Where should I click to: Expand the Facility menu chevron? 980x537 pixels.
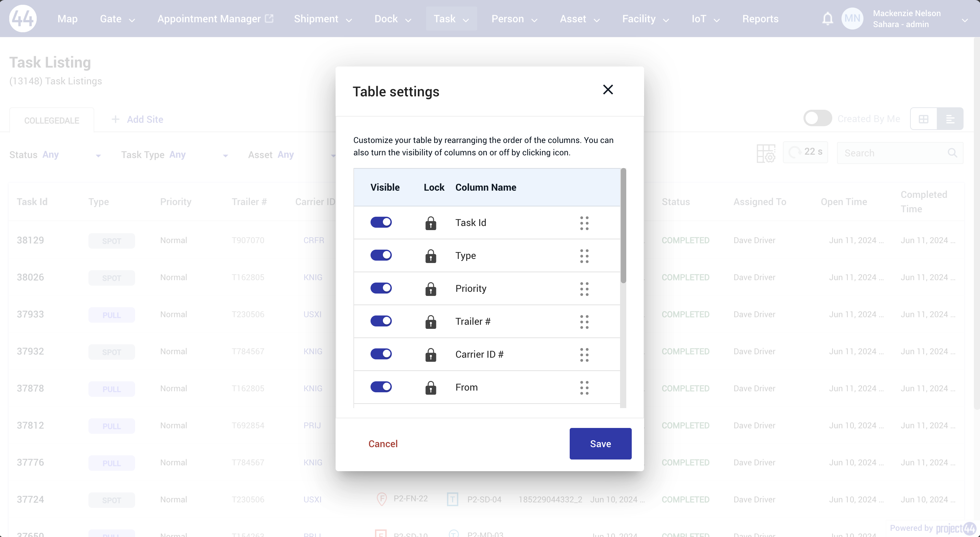pyautogui.click(x=666, y=21)
